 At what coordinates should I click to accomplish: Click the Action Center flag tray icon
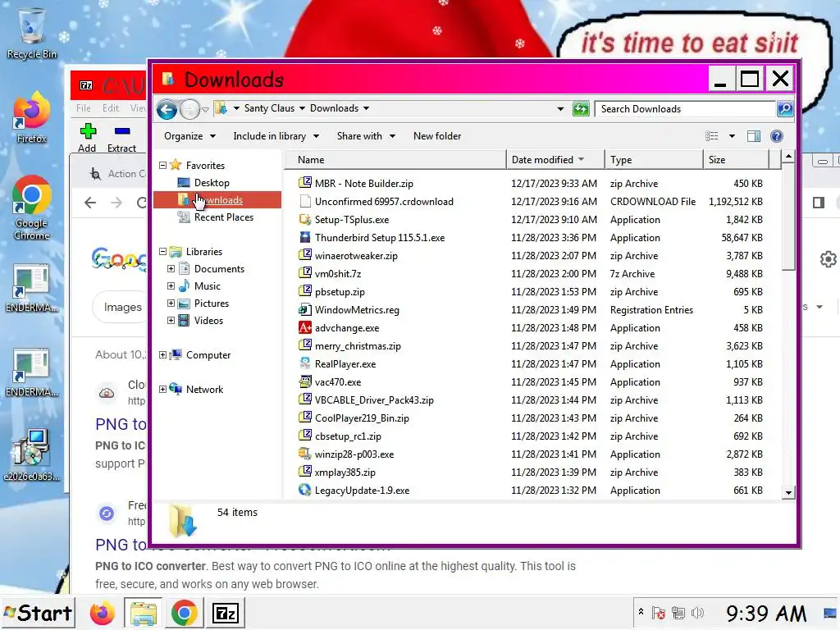tap(659, 613)
